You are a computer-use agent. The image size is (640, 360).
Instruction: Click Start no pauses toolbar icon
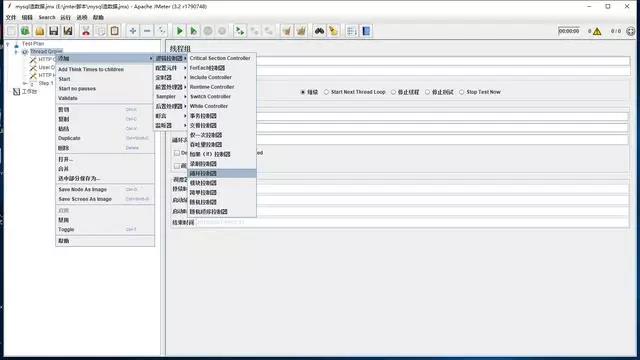click(x=194, y=31)
